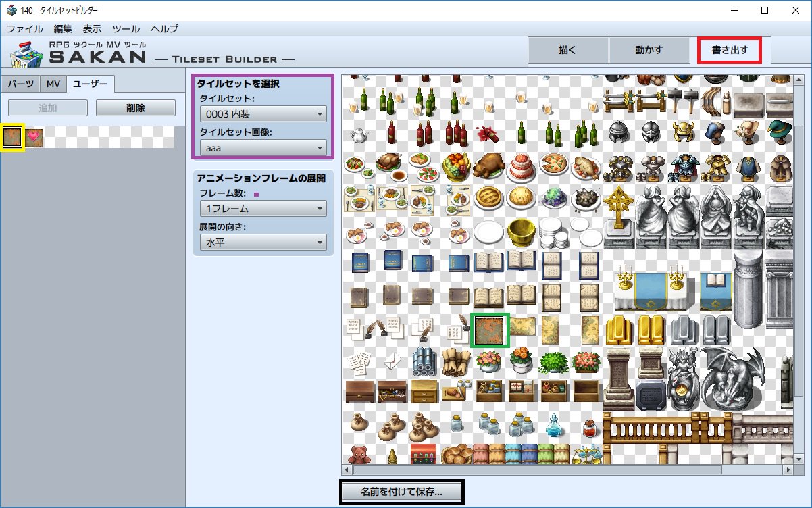The image size is (812, 508).
Task: Select the yellow wooden bowl tile
Action: coord(522,232)
